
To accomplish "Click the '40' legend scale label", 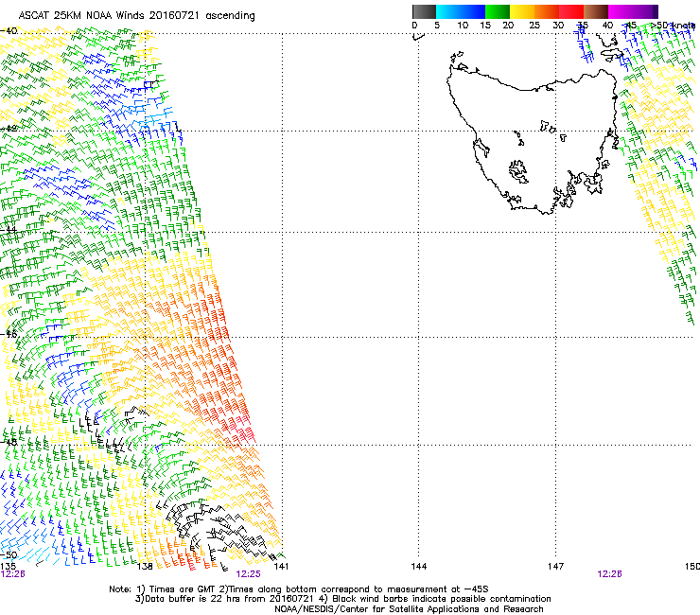I will click(x=607, y=26).
